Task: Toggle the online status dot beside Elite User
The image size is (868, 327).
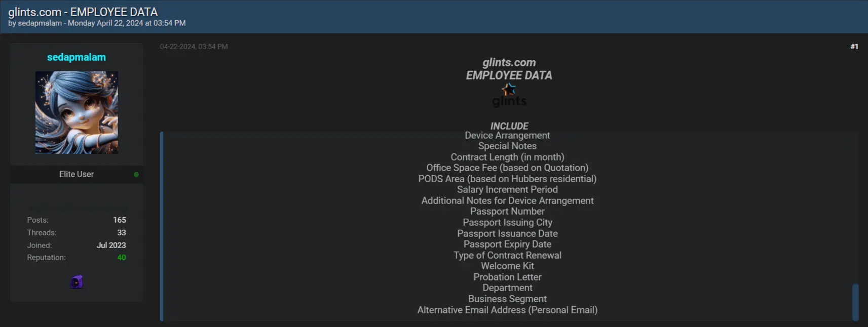Action: click(136, 174)
